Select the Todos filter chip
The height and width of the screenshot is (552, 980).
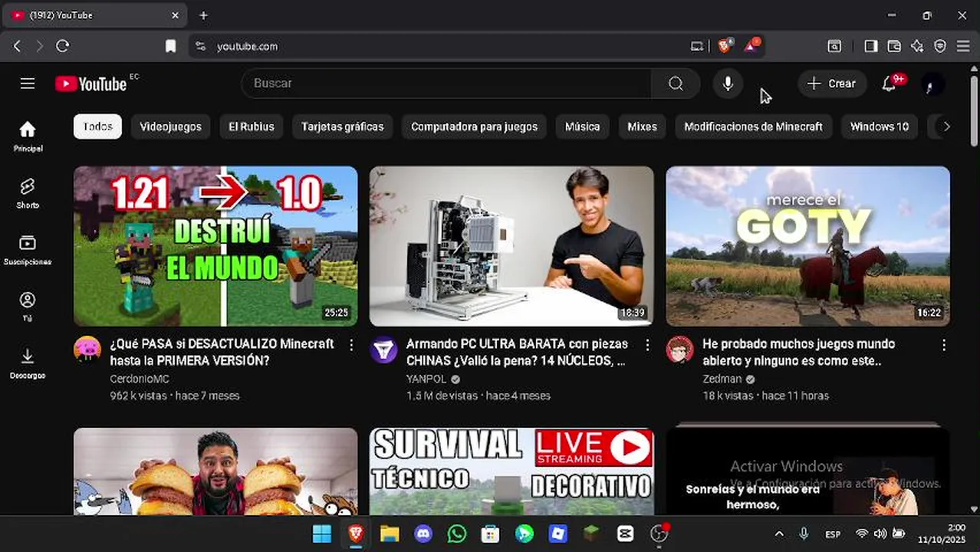pyautogui.click(x=97, y=127)
